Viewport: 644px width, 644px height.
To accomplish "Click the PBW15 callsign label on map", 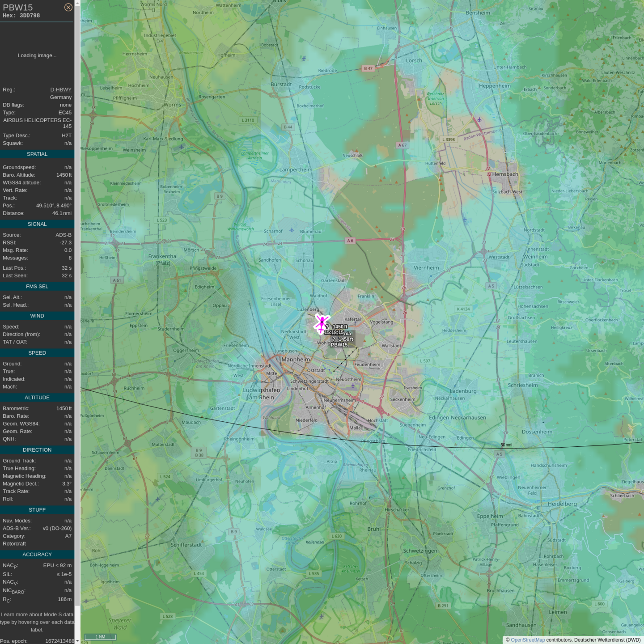I will pos(339,345).
